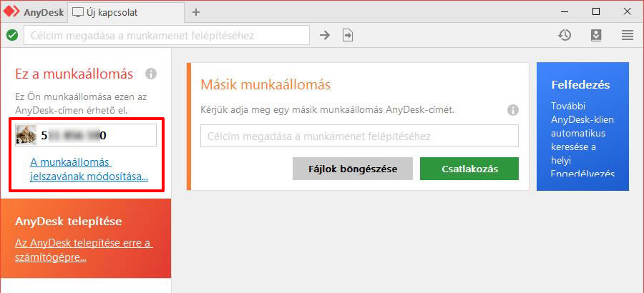Click the info icon beside Ez a munkaállomás
Image resolution: width=644 pixels, height=293 pixels.
(x=151, y=74)
